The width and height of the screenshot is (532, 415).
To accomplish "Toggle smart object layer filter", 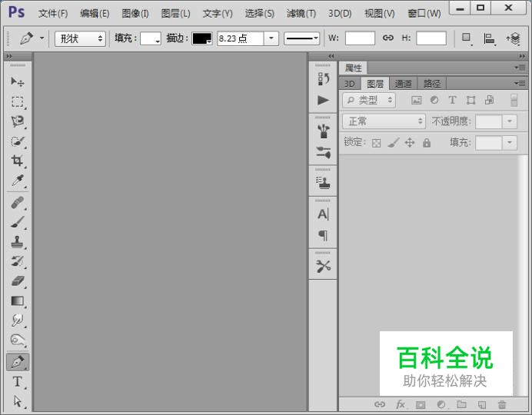I will (x=489, y=100).
